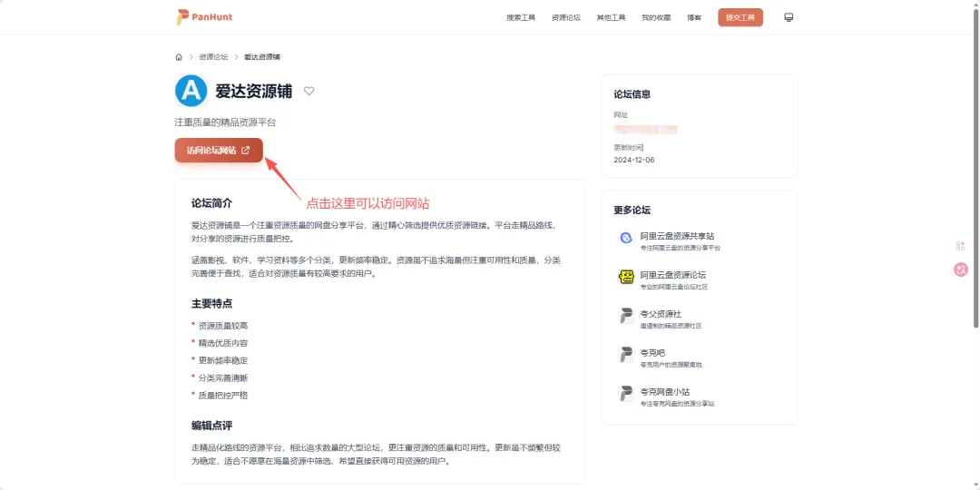Click the 爱达资源铺 page title
The height and width of the screenshot is (490, 980).
coord(253,92)
